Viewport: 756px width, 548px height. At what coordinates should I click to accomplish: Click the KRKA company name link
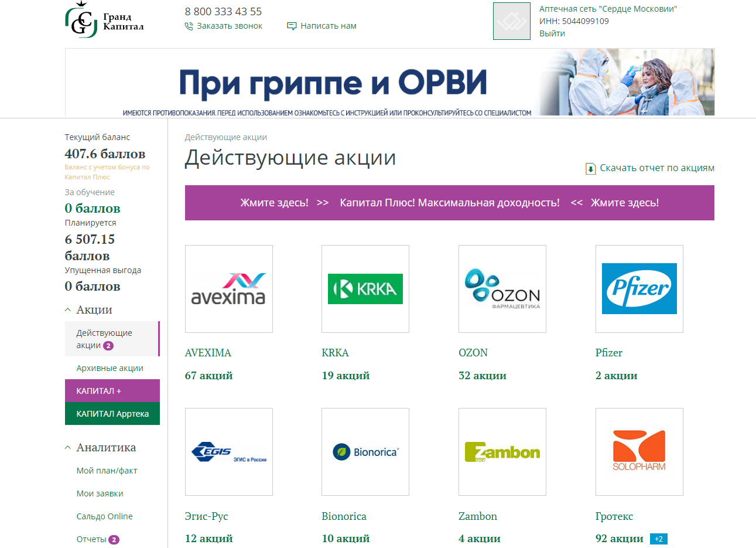click(335, 353)
